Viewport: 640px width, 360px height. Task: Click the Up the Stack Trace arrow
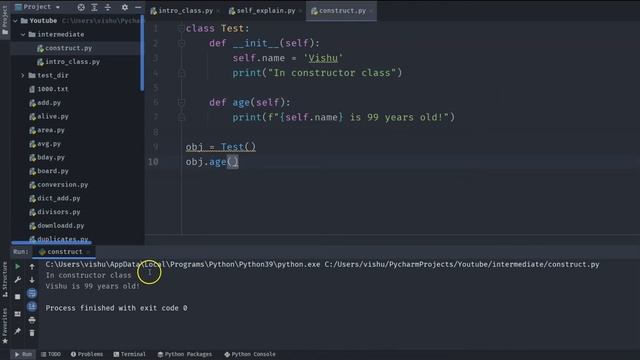tap(32, 267)
